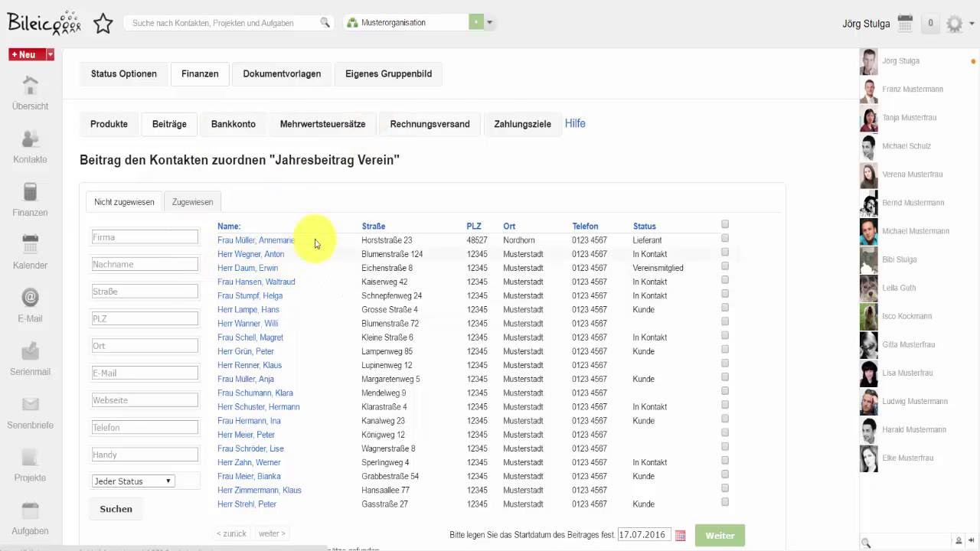Click Verena Musterfrau's avatar
Viewport: 980px width, 551px height.
pos(868,174)
